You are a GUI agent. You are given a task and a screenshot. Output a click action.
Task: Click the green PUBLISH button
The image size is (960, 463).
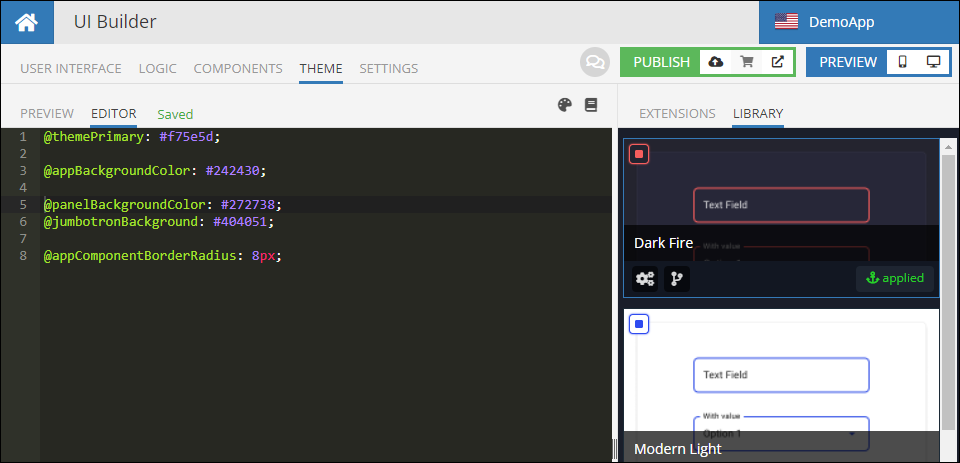661,62
